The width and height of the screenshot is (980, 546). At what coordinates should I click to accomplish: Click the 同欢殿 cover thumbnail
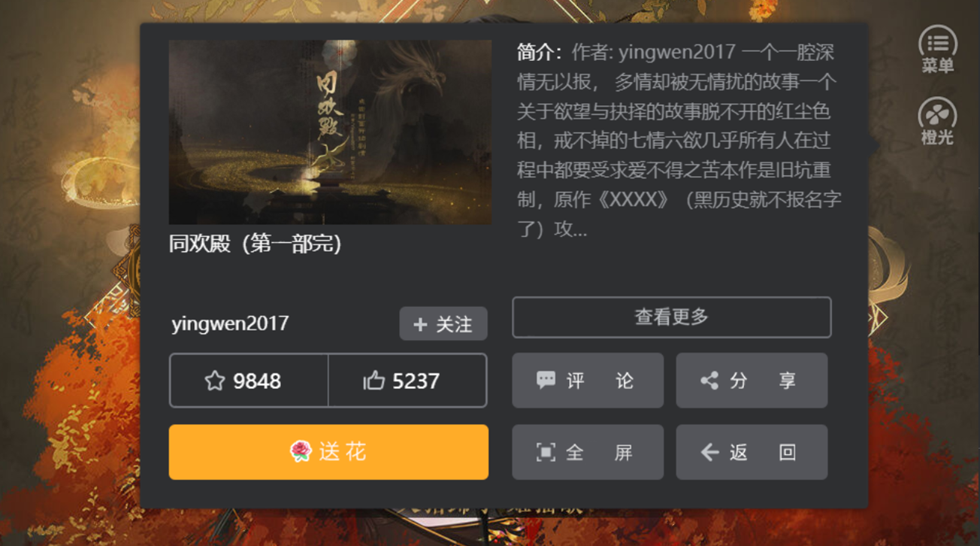pyautogui.click(x=330, y=132)
